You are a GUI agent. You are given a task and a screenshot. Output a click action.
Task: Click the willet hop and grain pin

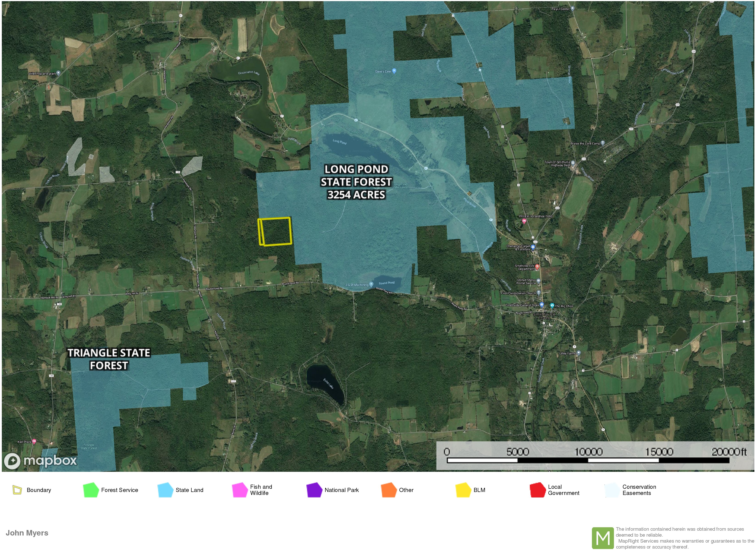coord(58,73)
